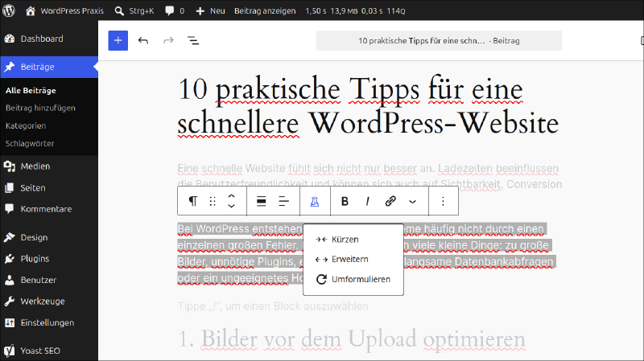Open block options three-dot menu
Viewport: 644px width, 361px height.
(x=443, y=201)
